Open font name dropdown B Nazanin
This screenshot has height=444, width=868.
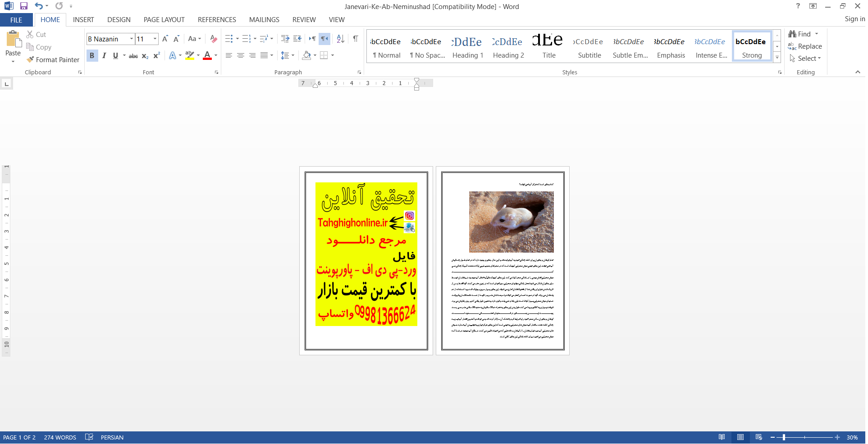(131, 39)
